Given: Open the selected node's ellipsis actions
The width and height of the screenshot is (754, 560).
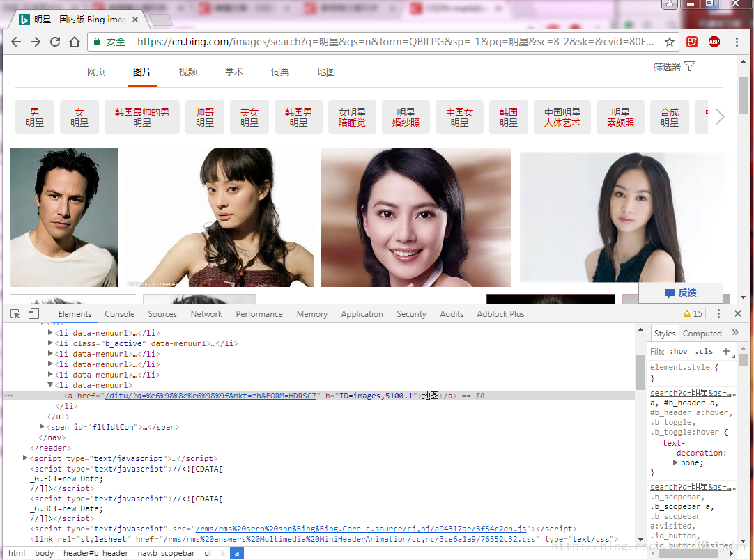Looking at the screenshot, I should pos(8,396).
